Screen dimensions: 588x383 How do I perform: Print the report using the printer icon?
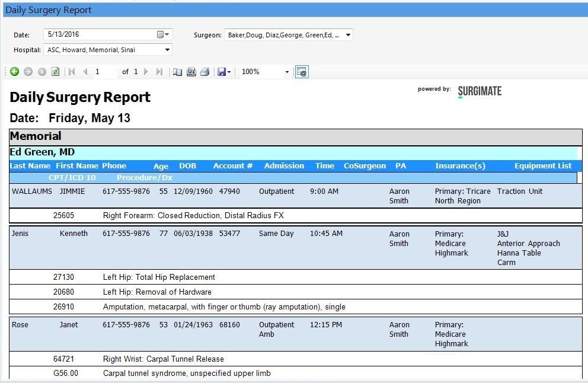[203, 71]
